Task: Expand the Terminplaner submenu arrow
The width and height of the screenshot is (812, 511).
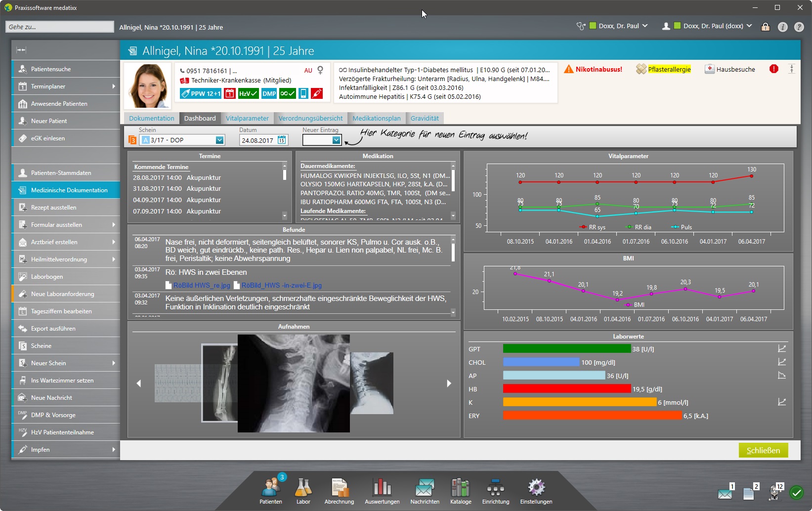Action: pyautogui.click(x=114, y=86)
